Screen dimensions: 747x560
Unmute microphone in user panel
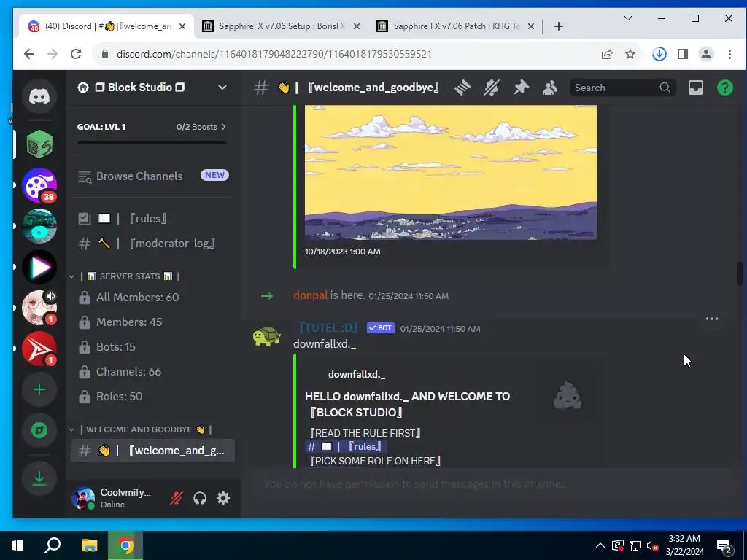pyautogui.click(x=177, y=498)
